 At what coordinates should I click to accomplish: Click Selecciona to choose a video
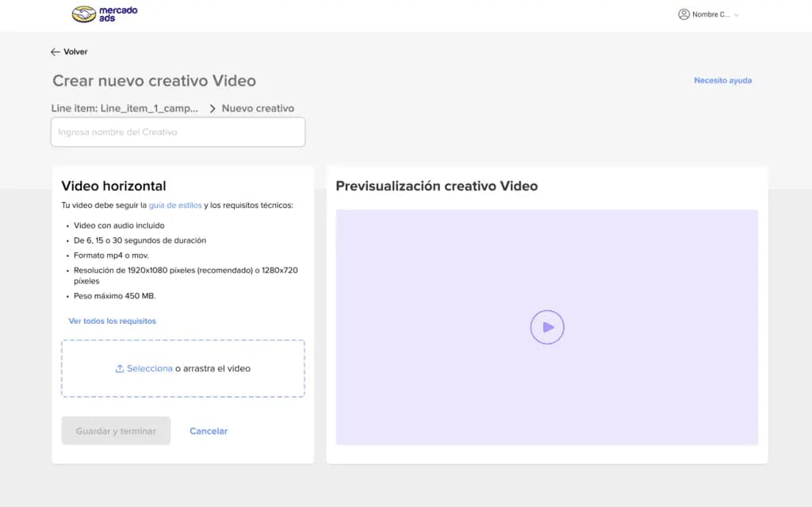tap(150, 369)
